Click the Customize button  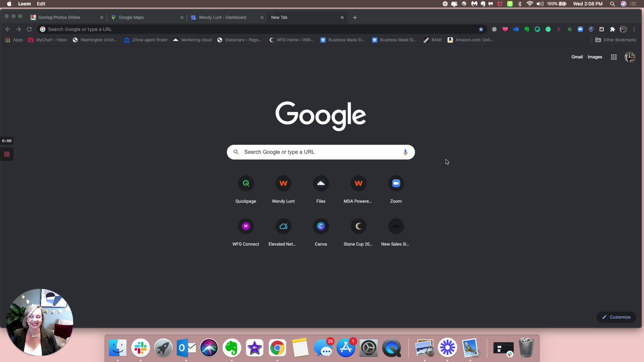coord(616,317)
